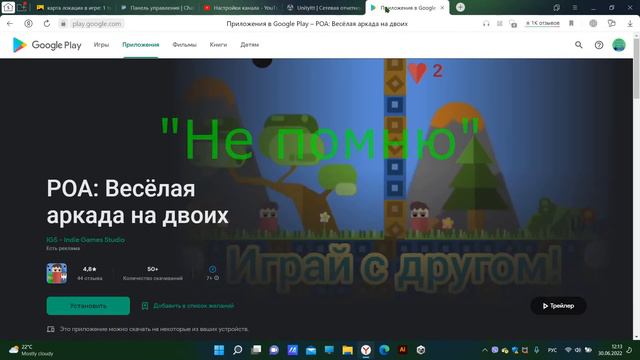Viewport: 640px width, 360px height.
Task: Play the Трейлер video button
Action: pyautogui.click(x=558, y=306)
